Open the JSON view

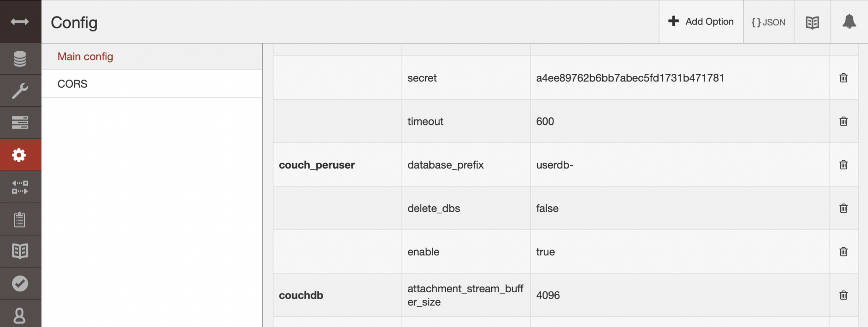coord(768,22)
